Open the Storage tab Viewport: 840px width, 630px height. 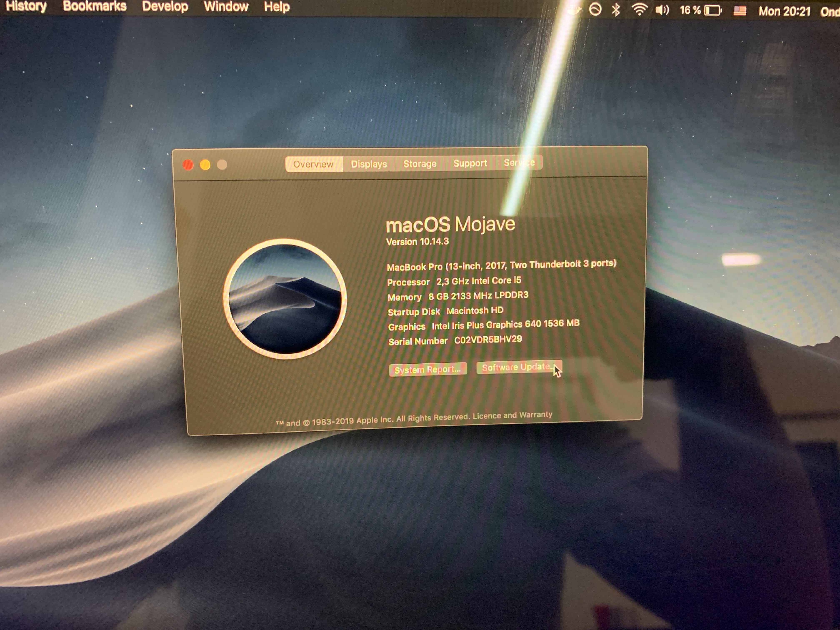pos(420,164)
